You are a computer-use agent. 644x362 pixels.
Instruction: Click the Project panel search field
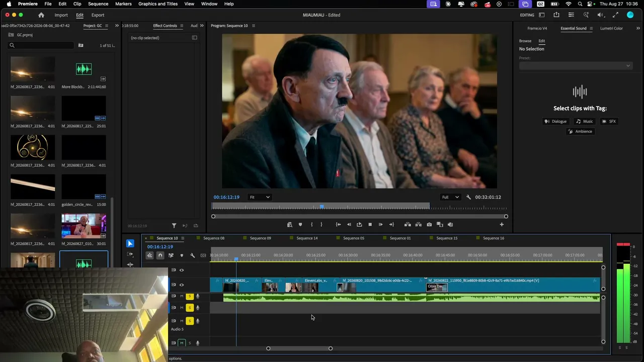click(x=41, y=45)
